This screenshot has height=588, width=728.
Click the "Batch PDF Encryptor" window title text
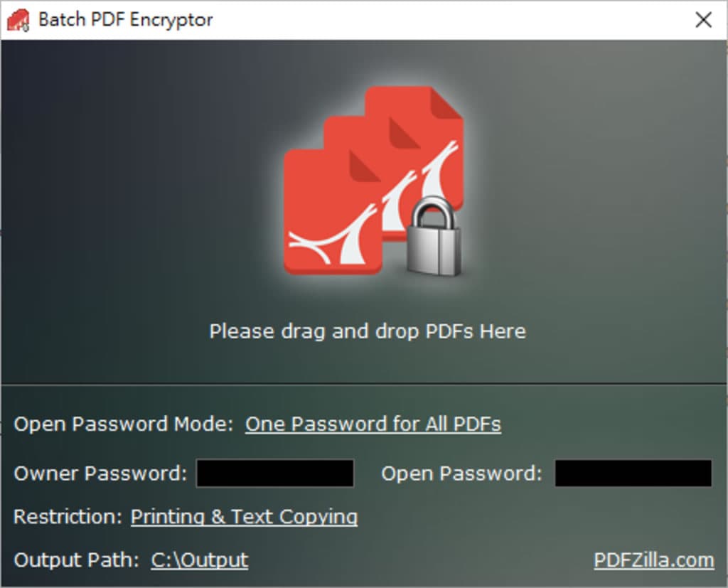pos(125,20)
